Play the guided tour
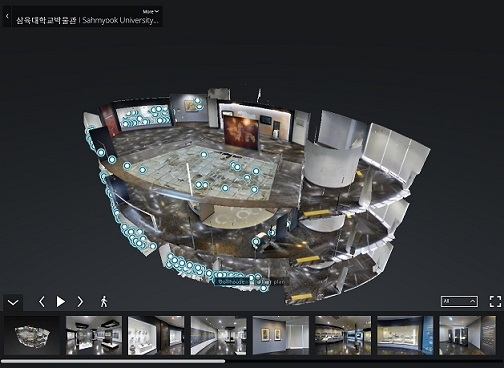The width and height of the screenshot is (504, 368). 61,302
